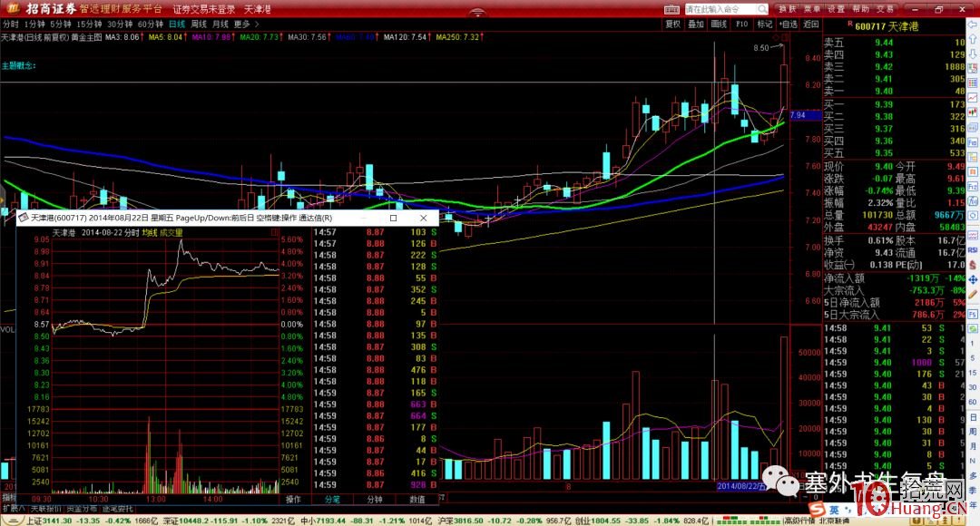Click the RSI indicator sidebar icon
This screenshot has width=980, height=526.
[973, 250]
